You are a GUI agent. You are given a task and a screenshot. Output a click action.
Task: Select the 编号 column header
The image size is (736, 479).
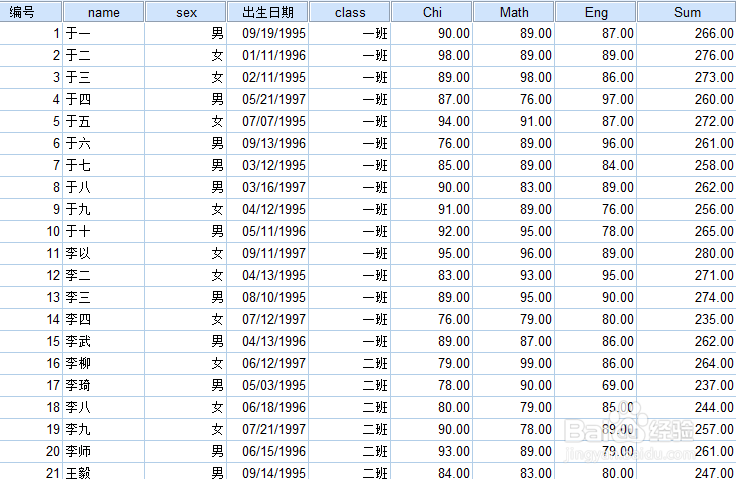click(31, 12)
